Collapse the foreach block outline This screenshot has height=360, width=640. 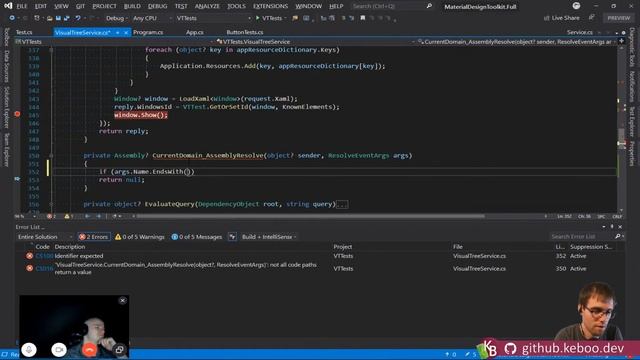click(51, 50)
